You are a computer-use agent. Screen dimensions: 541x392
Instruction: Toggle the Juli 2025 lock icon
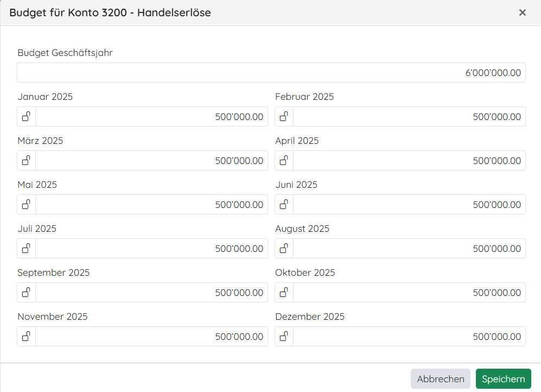click(26, 248)
